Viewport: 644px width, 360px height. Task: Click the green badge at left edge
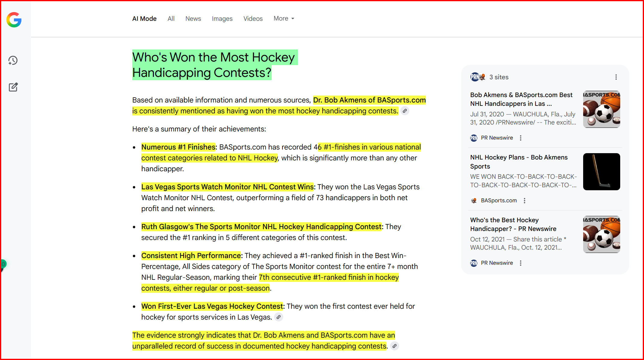click(3, 264)
